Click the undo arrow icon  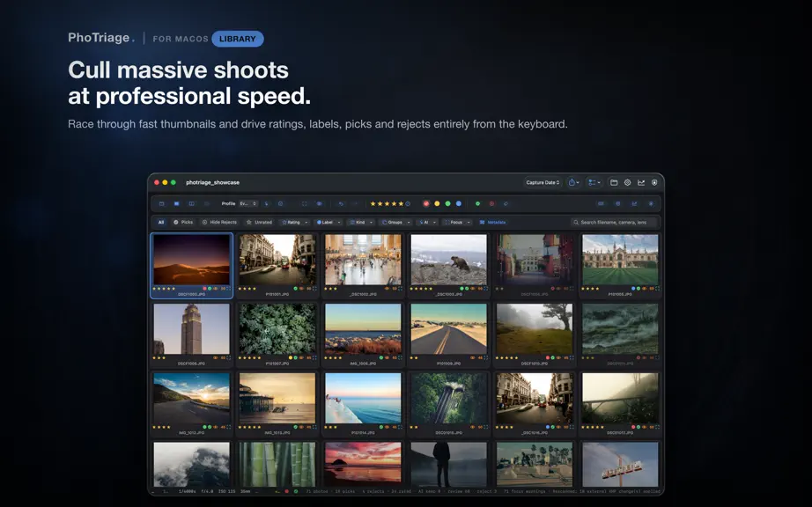pyautogui.click(x=341, y=204)
